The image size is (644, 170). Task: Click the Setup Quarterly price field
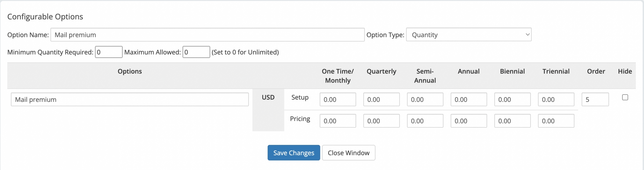pyautogui.click(x=382, y=100)
